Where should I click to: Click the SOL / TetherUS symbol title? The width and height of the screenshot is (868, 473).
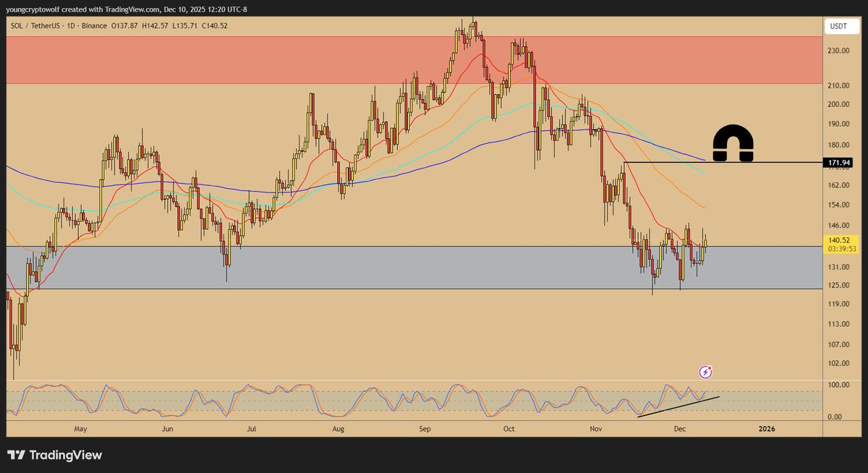pyautogui.click(x=37, y=26)
